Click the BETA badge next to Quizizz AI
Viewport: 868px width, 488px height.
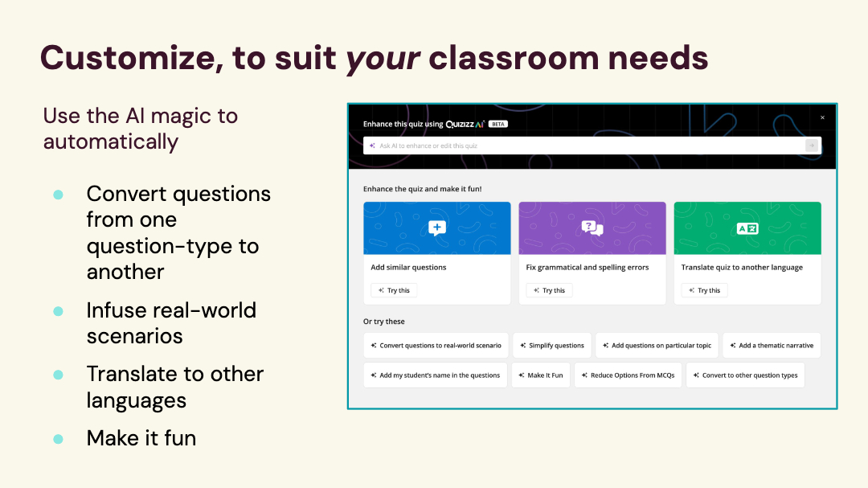point(498,124)
